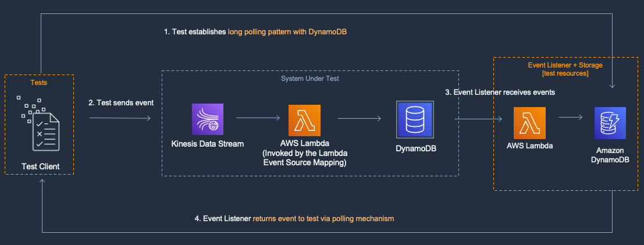Select the 'Kinesis Data Stream' caption
644x245 pixels.
[208, 144]
